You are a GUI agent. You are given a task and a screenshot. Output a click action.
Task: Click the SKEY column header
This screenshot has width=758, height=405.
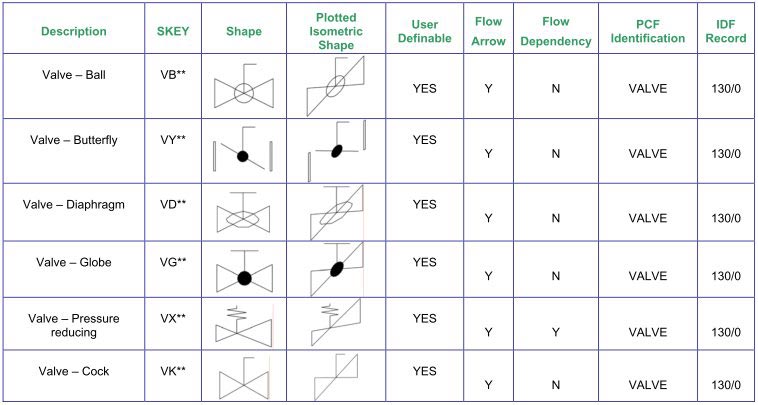pyautogui.click(x=173, y=31)
